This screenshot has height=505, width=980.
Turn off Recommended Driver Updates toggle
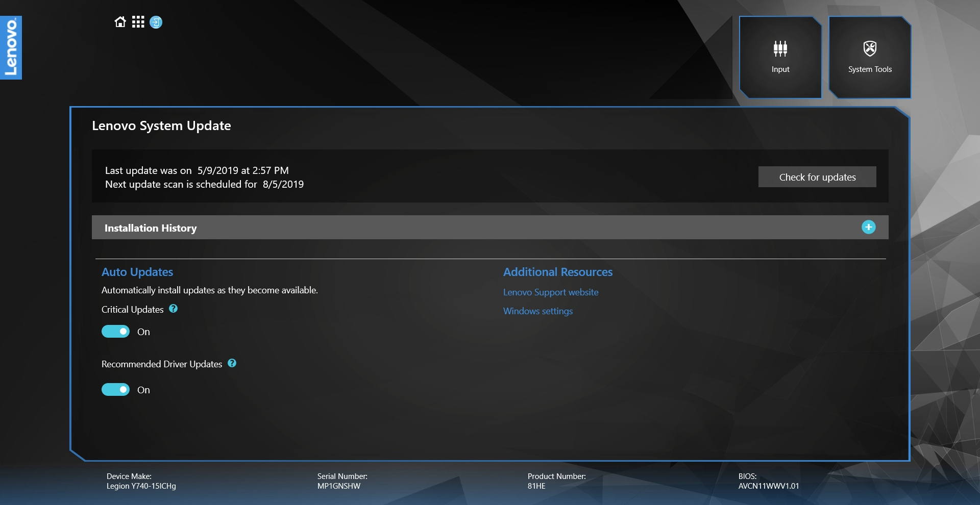click(115, 390)
